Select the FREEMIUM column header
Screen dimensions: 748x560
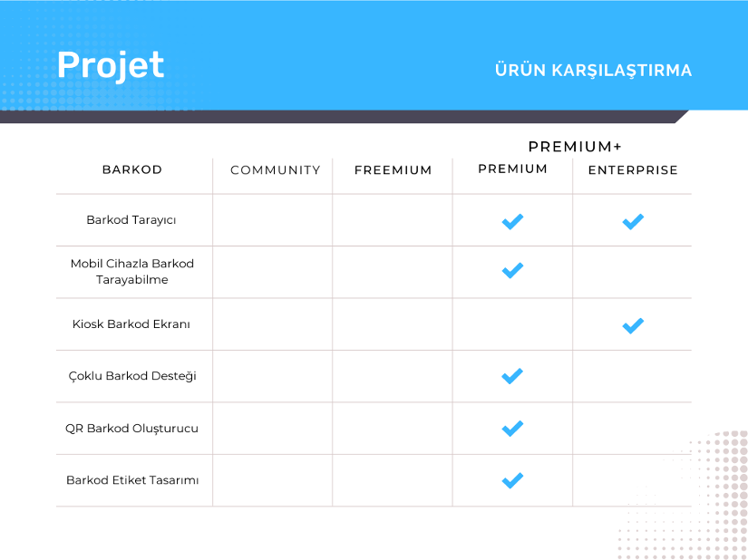click(393, 170)
